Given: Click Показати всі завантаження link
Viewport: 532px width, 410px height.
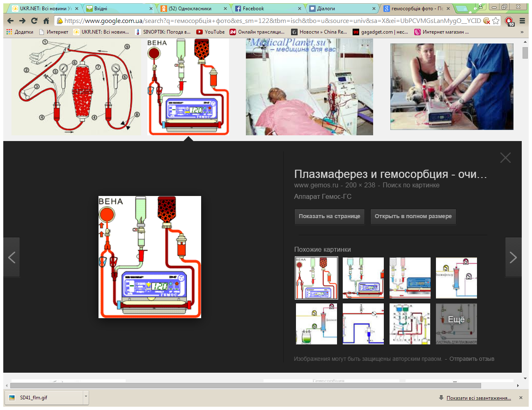Looking at the screenshot, I should (479, 398).
